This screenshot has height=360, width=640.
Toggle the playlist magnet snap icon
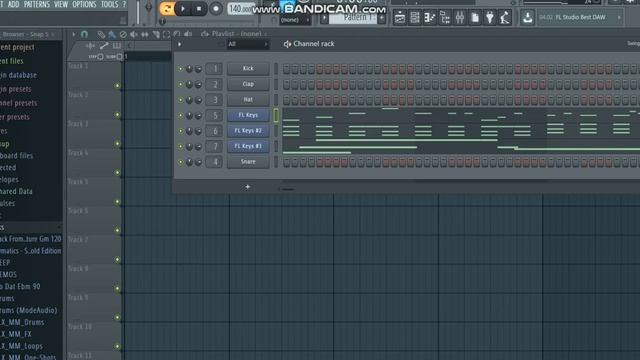(84, 34)
